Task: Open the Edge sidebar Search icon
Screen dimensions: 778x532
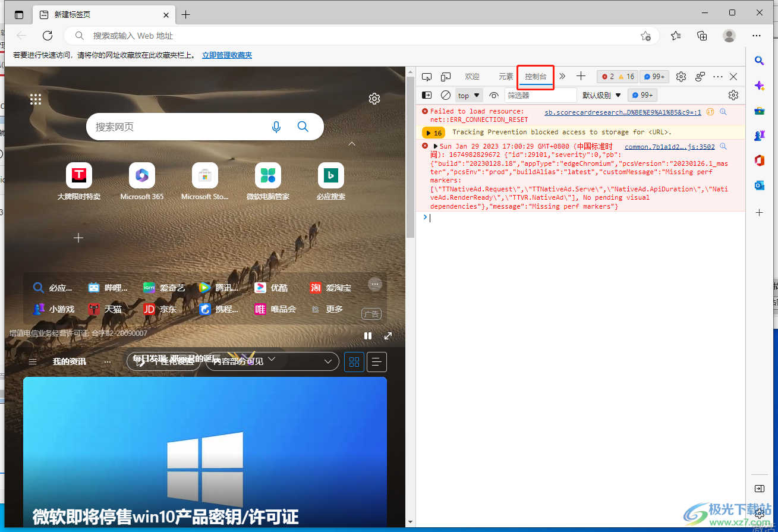Action: coord(759,60)
